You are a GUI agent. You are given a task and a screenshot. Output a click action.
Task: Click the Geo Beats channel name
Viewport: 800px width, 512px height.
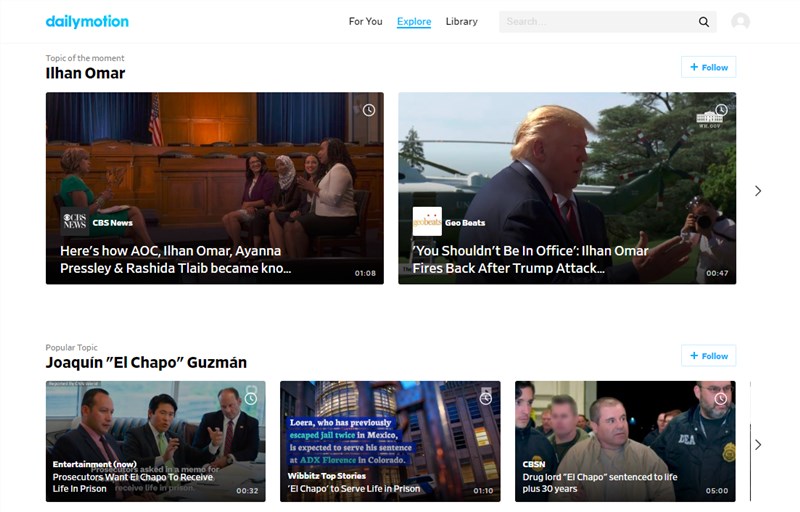tap(465, 223)
